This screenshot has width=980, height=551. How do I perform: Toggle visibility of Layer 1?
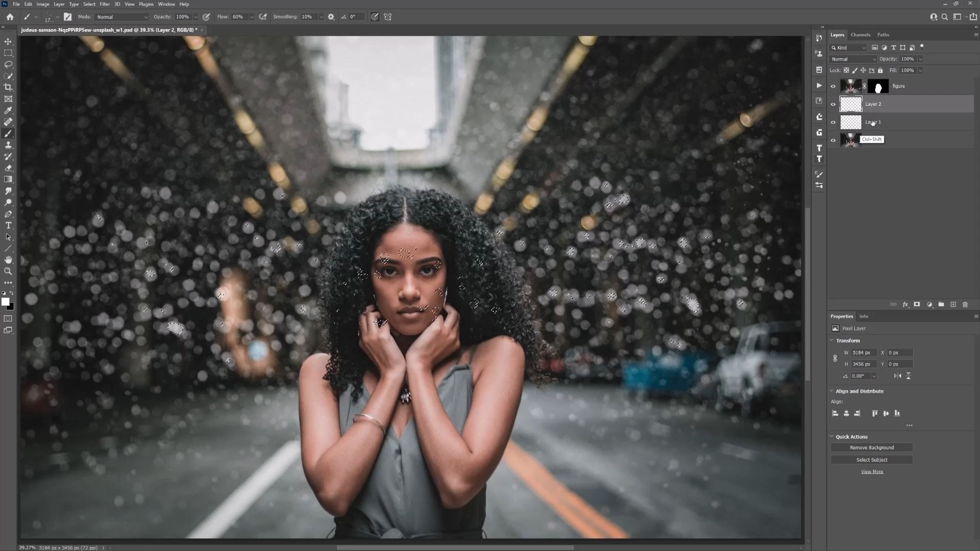[833, 123]
